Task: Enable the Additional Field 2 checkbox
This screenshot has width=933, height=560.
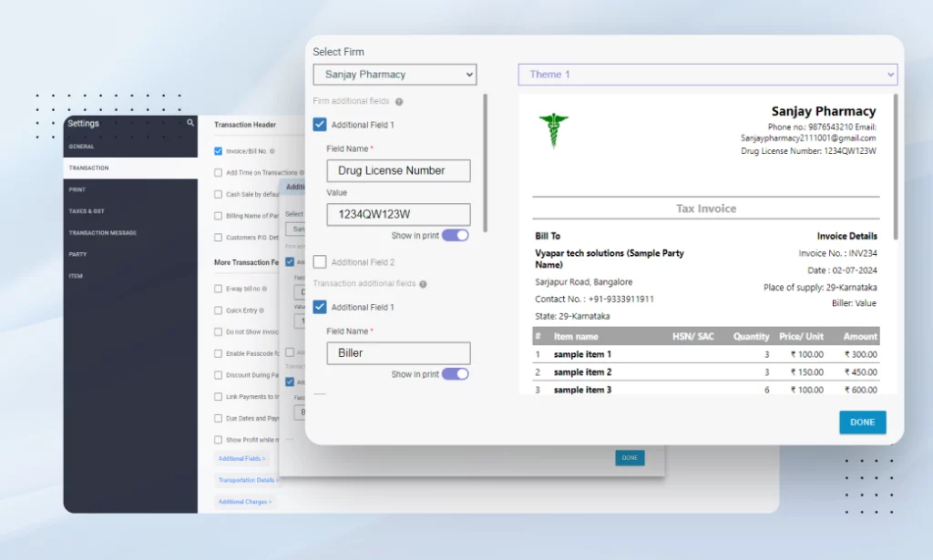Action: pyautogui.click(x=320, y=262)
